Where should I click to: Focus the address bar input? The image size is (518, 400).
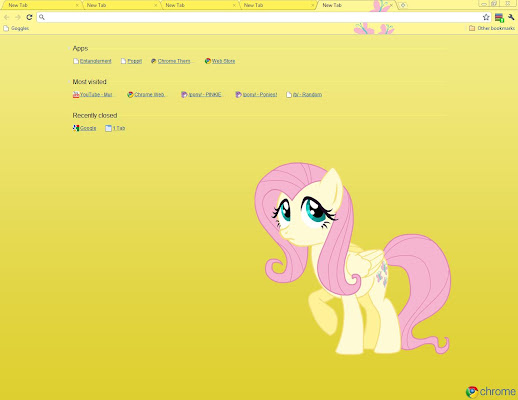pyautogui.click(x=263, y=17)
